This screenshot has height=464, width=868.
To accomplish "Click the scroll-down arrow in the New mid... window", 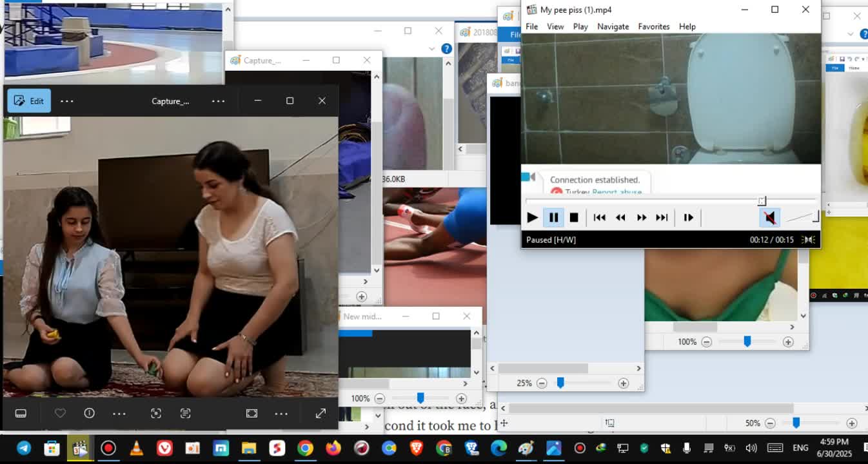I will click(476, 372).
